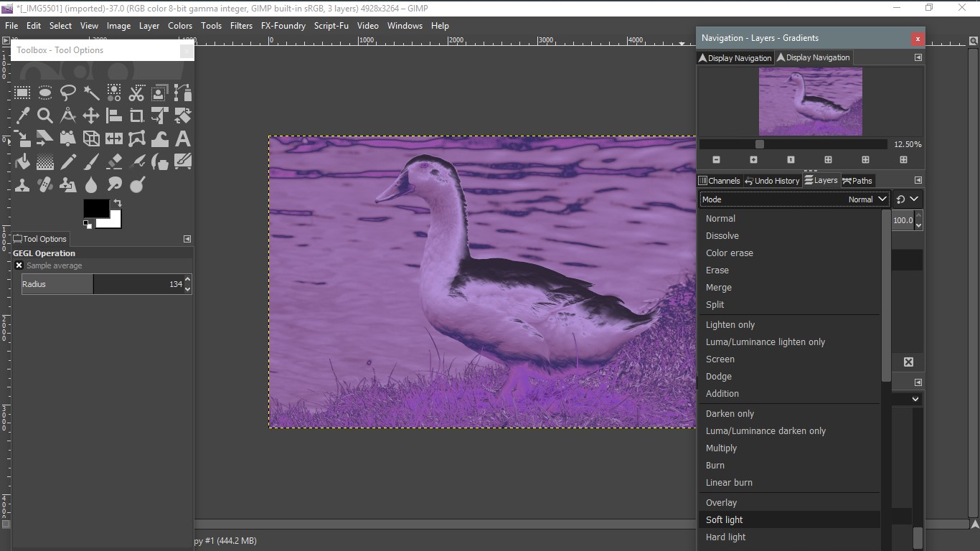The image size is (980, 551).
Task: Open Layers dock tab configuration menu
Action: click(918, 180)
